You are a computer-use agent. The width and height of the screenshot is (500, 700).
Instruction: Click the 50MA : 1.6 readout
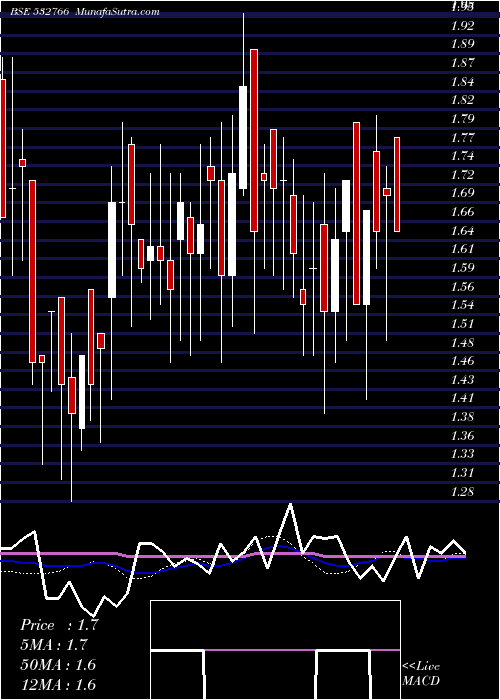58,664
